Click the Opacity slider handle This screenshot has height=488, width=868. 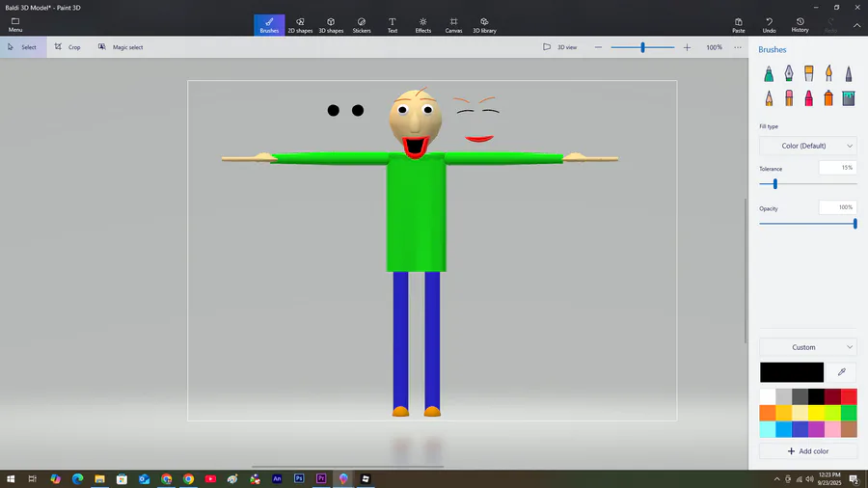(x=854, y=224)
